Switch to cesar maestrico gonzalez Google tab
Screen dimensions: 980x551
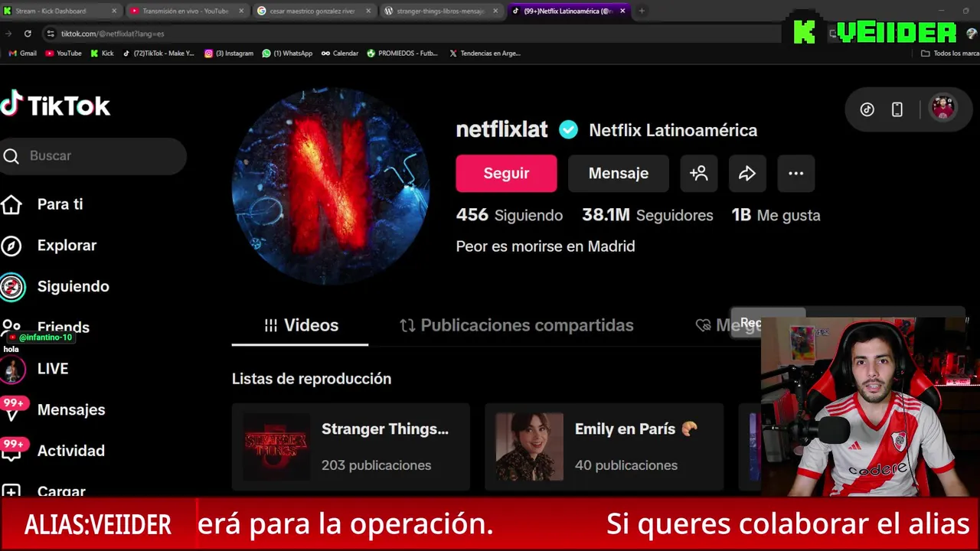tap(313, 11)
